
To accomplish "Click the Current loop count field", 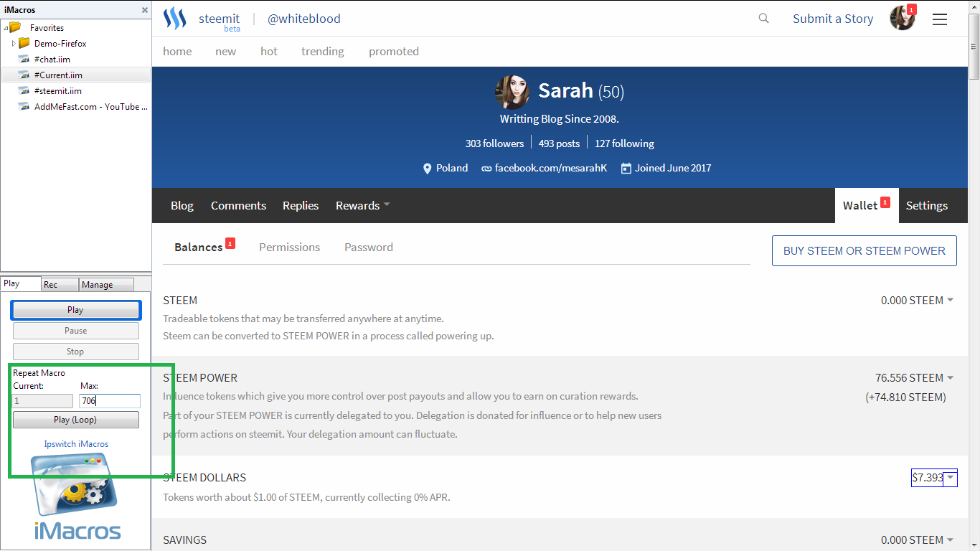I will (43, 401).
